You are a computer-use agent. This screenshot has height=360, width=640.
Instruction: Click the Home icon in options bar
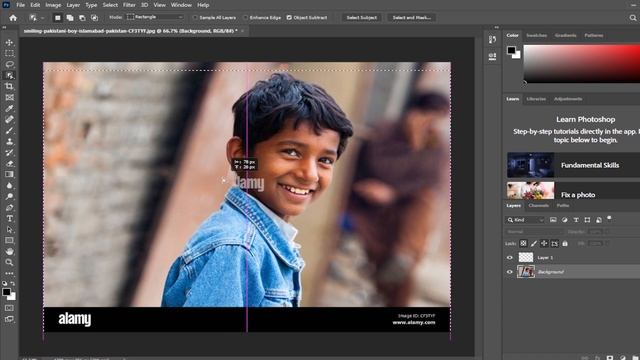click(x=13, y=18)
